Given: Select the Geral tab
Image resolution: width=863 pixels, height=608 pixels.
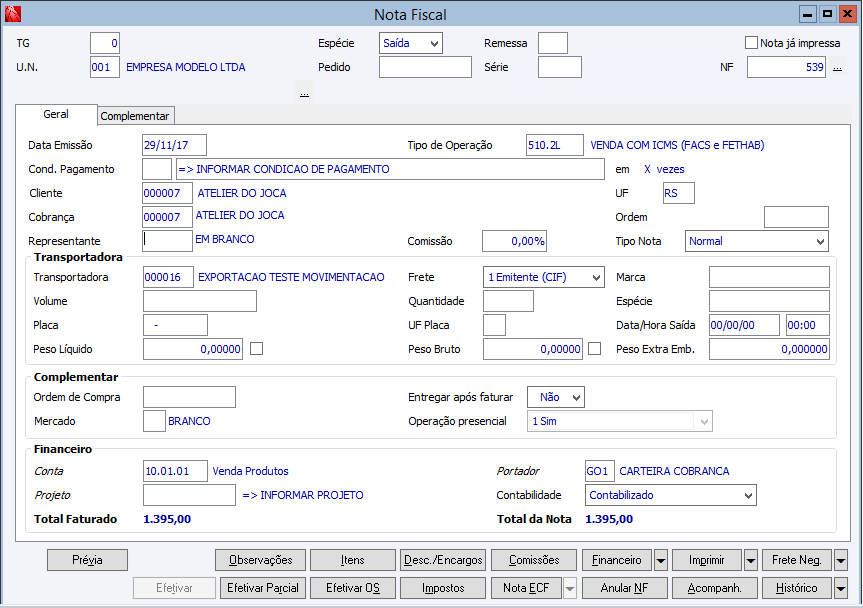Looking at the screenshot, I should [x=56, y=115].
